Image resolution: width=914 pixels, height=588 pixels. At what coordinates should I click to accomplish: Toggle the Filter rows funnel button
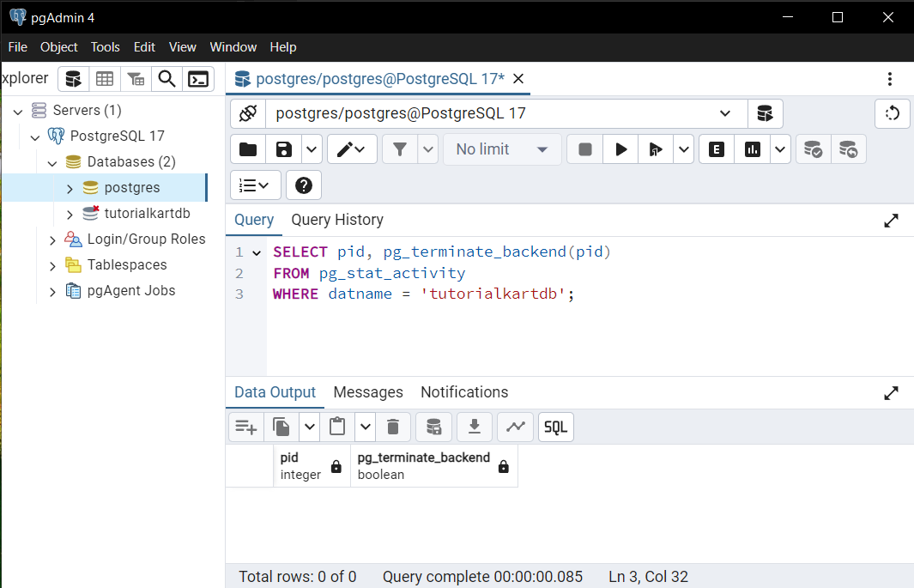[400, 149]
